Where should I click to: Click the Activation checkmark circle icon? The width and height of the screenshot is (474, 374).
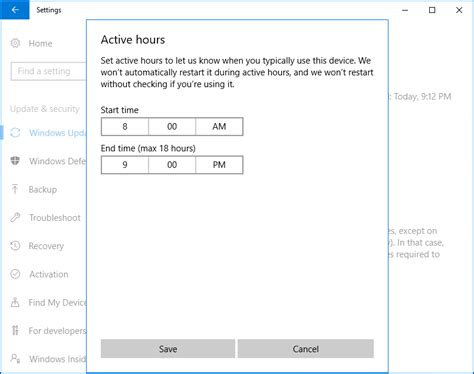click(x=15, y=274)
